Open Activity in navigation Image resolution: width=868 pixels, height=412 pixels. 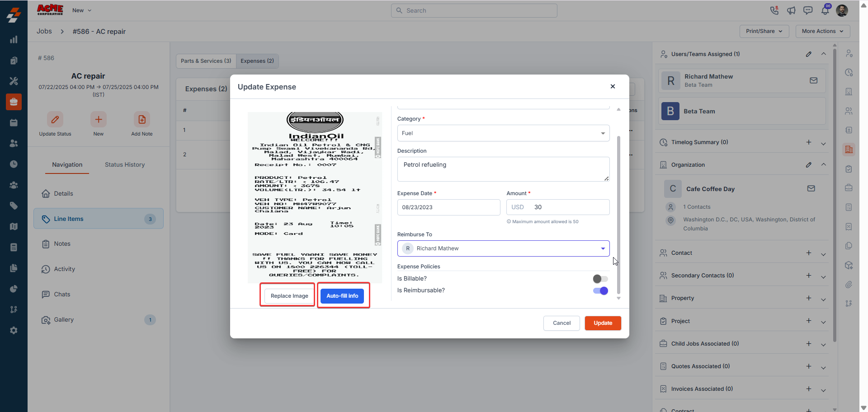tap(99, 269)
